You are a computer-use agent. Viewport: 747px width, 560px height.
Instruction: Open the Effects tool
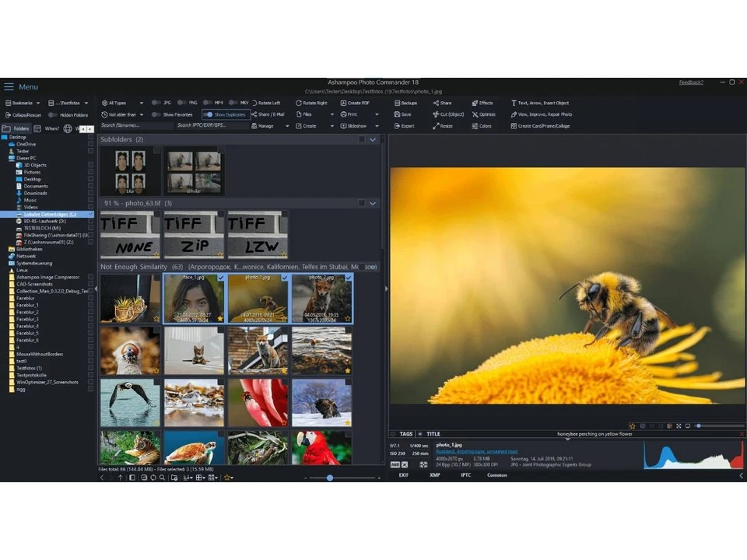pyautogui.click(x=475, y=103)
